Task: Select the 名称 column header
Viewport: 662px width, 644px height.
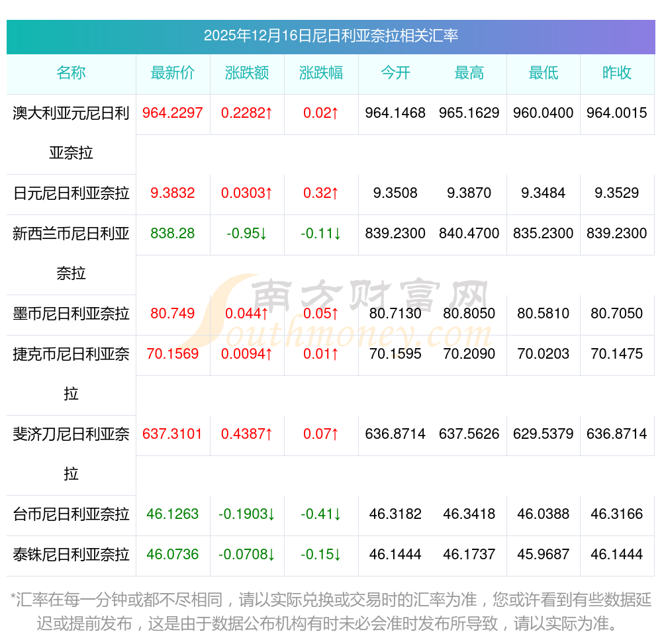Action: [71, 73]
